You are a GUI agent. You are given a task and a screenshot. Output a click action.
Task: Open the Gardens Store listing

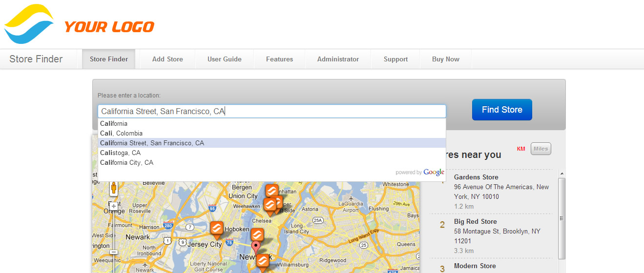click(476, 177)
